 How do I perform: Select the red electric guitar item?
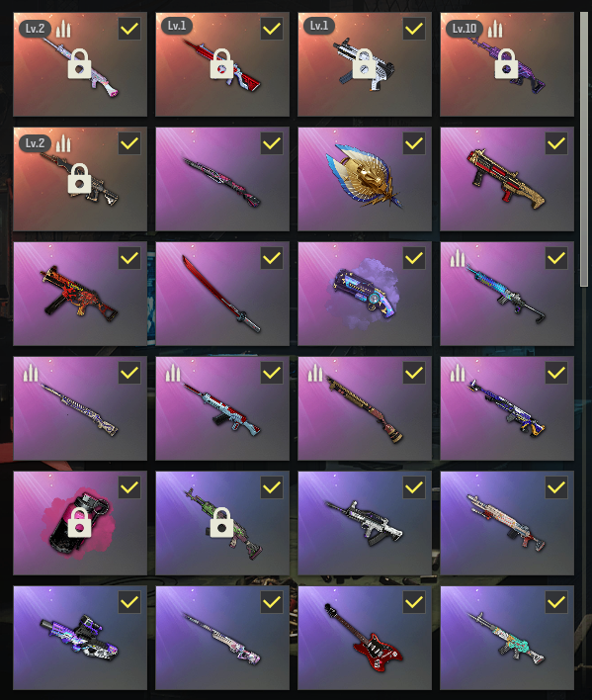(x=365, y=638)
